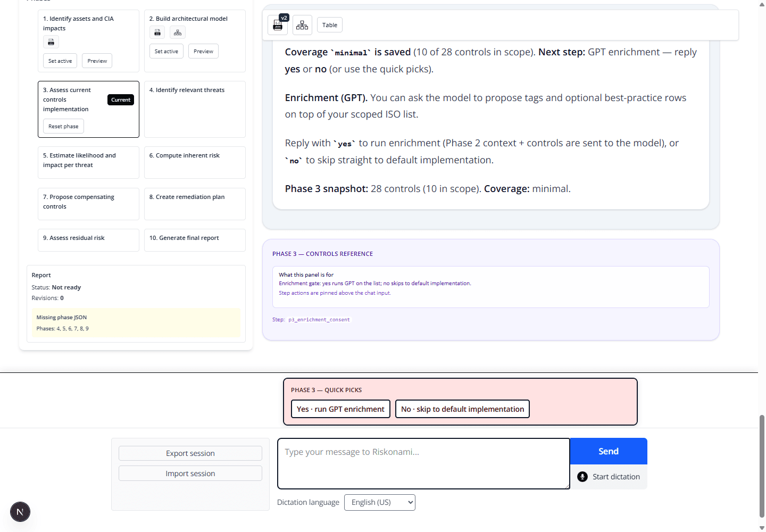Reset the current phase 3
This screenshot has width=766, height=532.
[x=63, y=126]
